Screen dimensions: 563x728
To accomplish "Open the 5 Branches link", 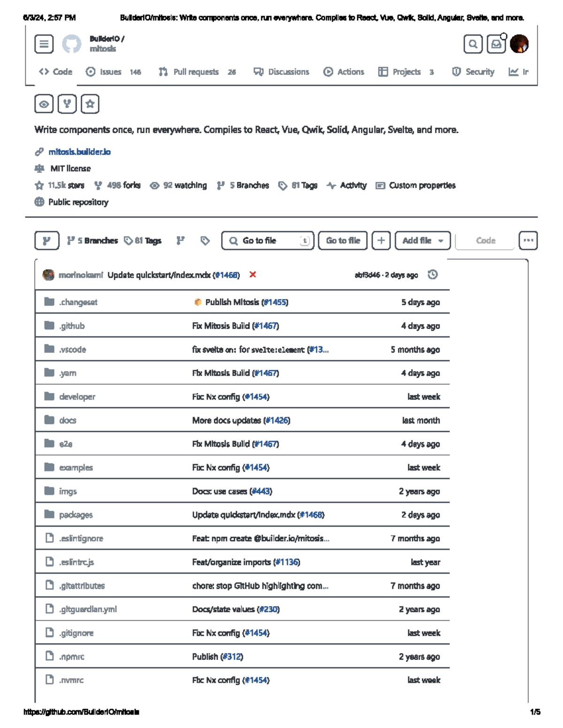I will (x=248, y=185).
